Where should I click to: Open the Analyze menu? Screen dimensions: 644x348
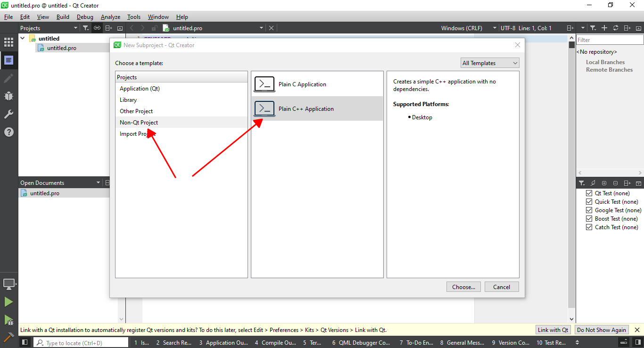[111, 17]
